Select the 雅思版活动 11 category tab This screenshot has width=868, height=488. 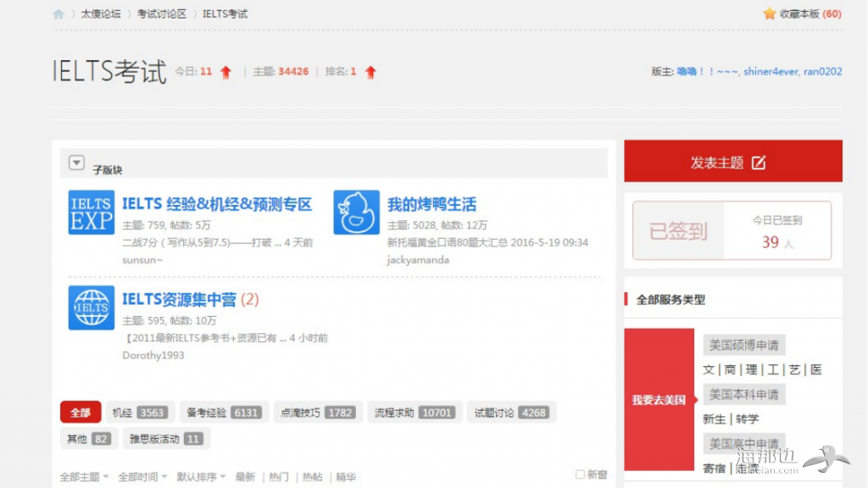tap(166, 439)
